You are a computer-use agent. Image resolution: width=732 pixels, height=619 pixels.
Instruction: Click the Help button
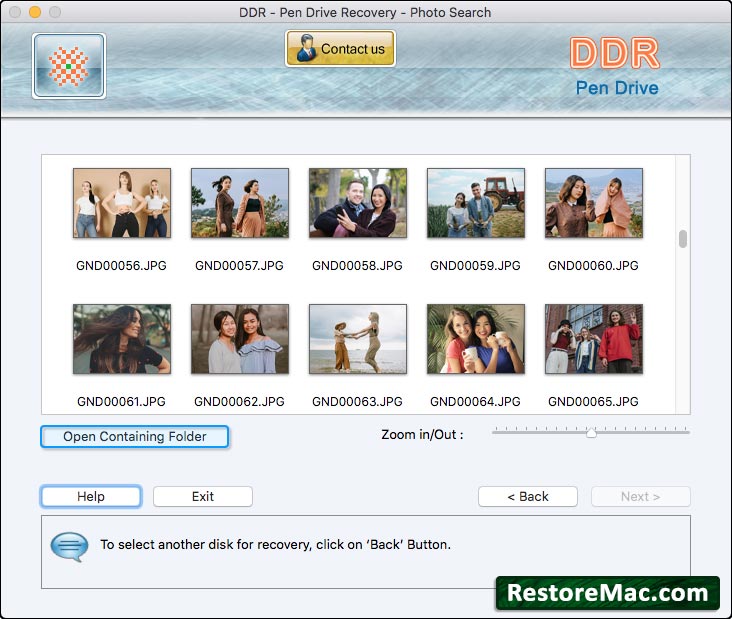tap(91, 496)
